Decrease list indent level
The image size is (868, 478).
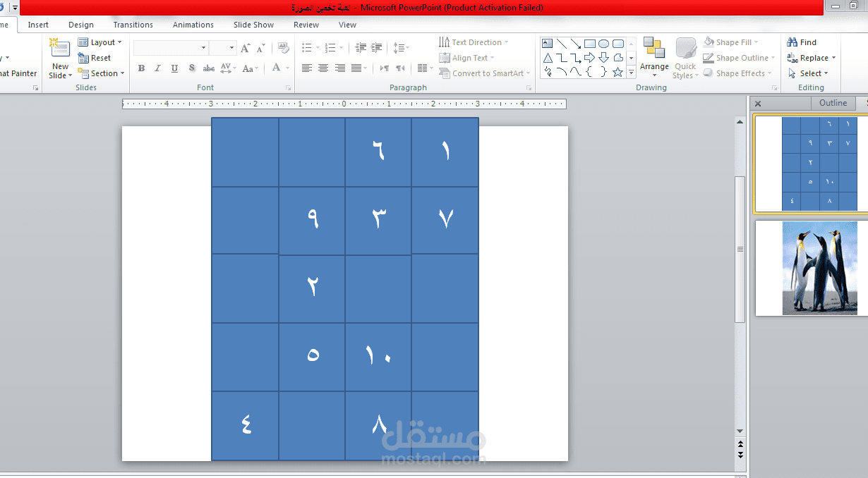tap(361, 48)
